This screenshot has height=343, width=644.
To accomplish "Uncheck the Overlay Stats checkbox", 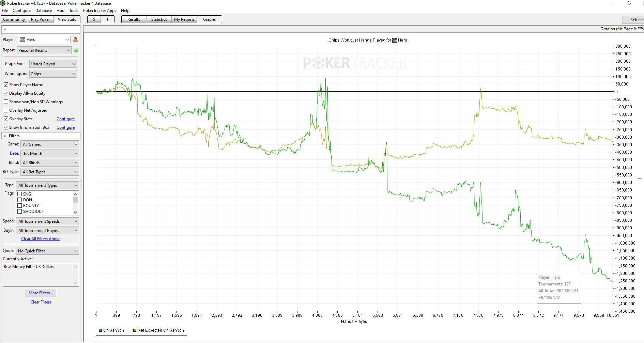I will pyautogui.click(x=6, y=119).
